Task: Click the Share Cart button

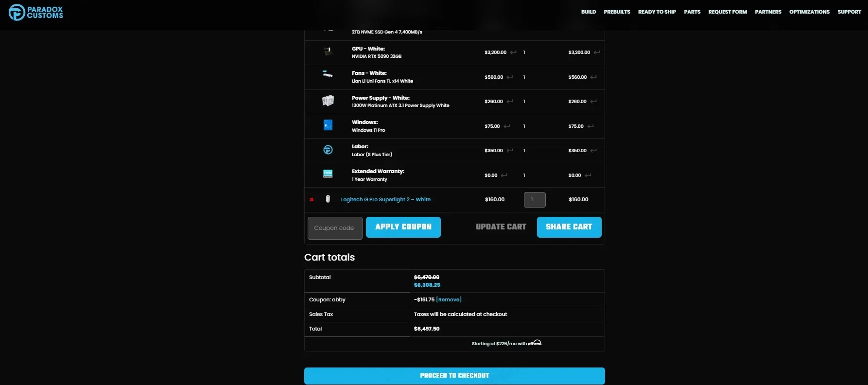Action: tap(569, 227)
